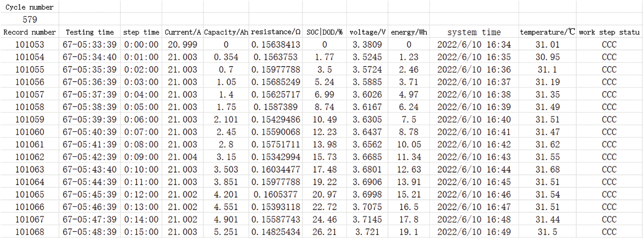Select system time 2022/6/10 16:49
The height and width of the screenshot is (239, 644).
coord(474,232)
